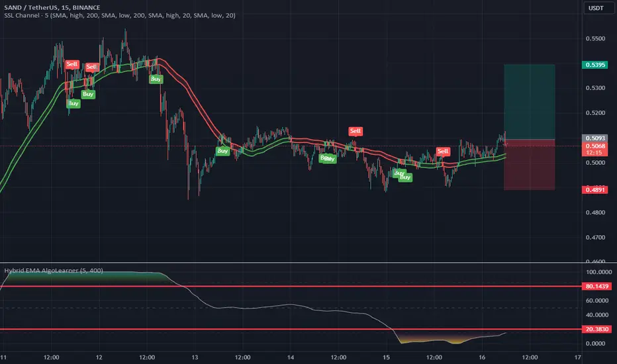Click the Buy marker below first Sell

pos(73,103)
